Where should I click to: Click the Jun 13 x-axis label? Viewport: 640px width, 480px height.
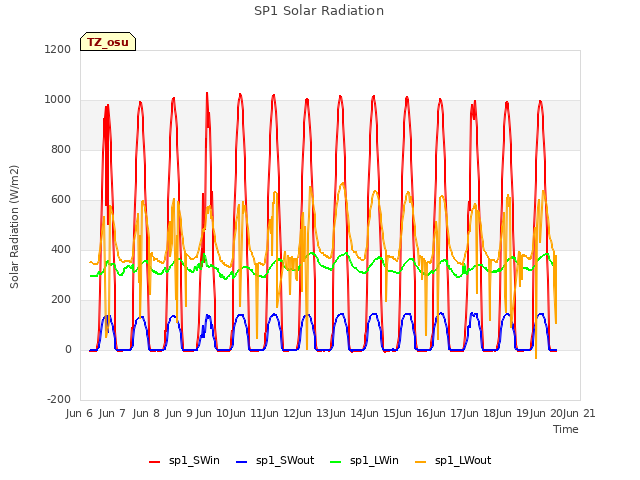pyautogui.click(x=312, y=413)
